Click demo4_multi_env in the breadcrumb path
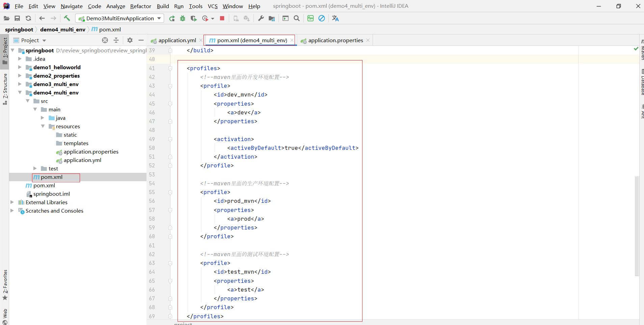The width and height of the screenshot is (644, 325). pos(62,29)
